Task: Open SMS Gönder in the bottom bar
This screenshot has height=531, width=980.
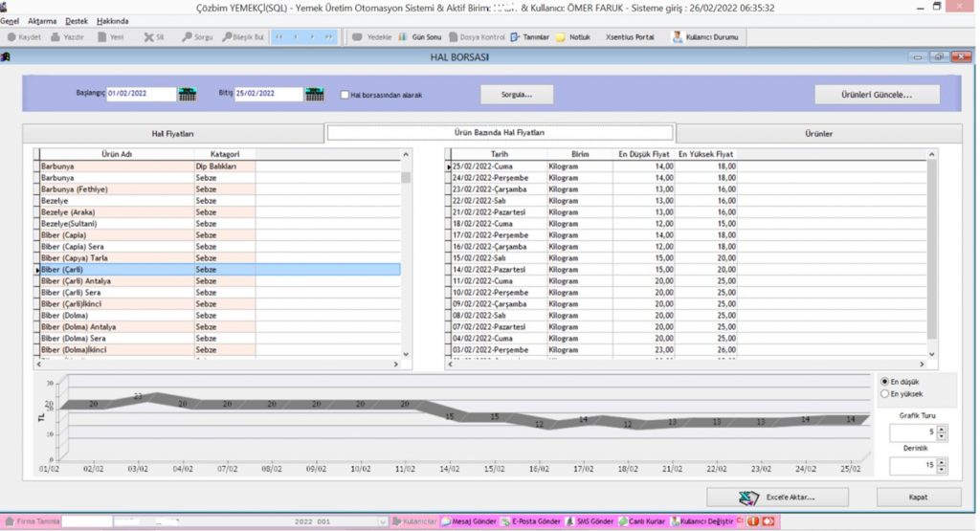Action: pos(590,521)
